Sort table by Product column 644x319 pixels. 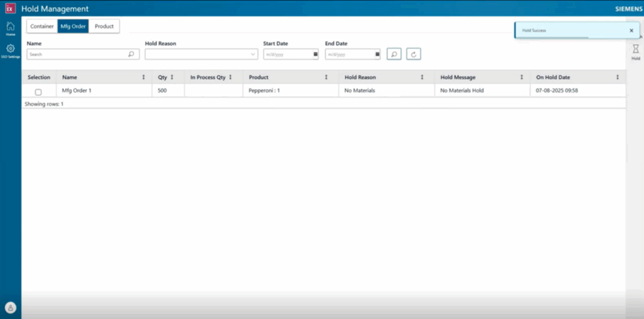326,77
